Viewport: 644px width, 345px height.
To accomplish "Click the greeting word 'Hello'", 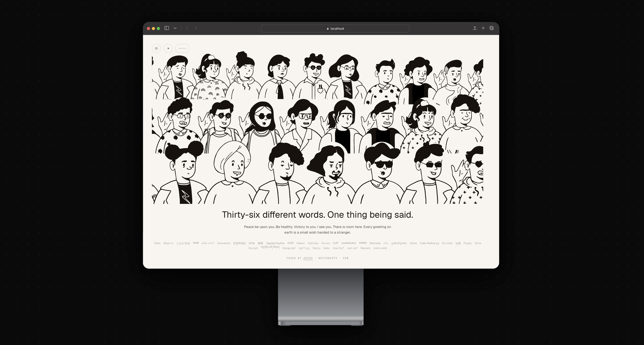I will [157, 243].
